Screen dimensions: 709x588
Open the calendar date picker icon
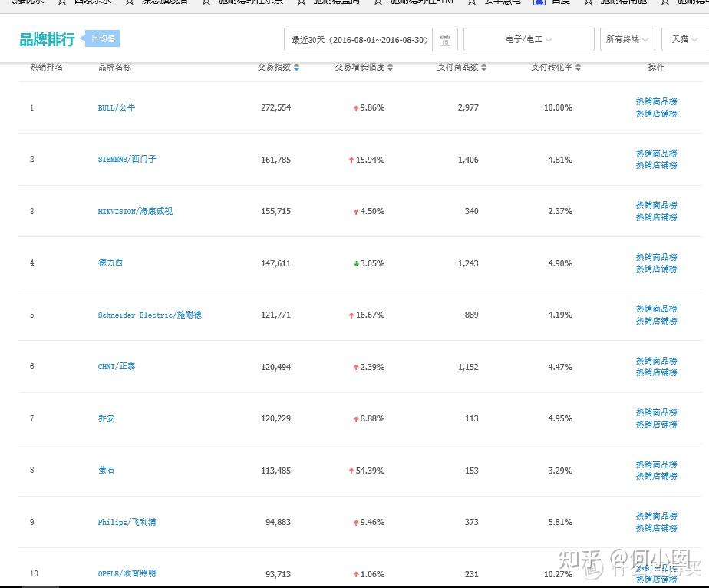[x=445, y=40]
